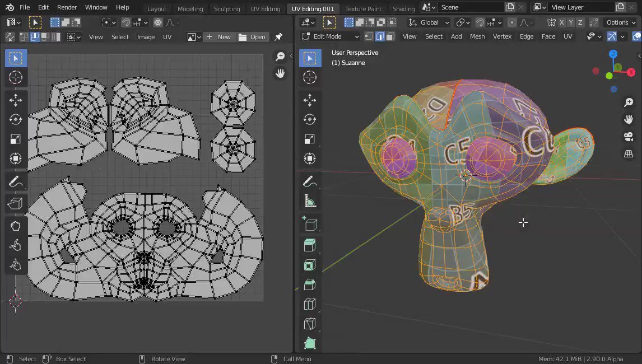Switch perspective/orthographic grid icon
This screenshot has height=364, width=642.
click(x=629, y=154)
